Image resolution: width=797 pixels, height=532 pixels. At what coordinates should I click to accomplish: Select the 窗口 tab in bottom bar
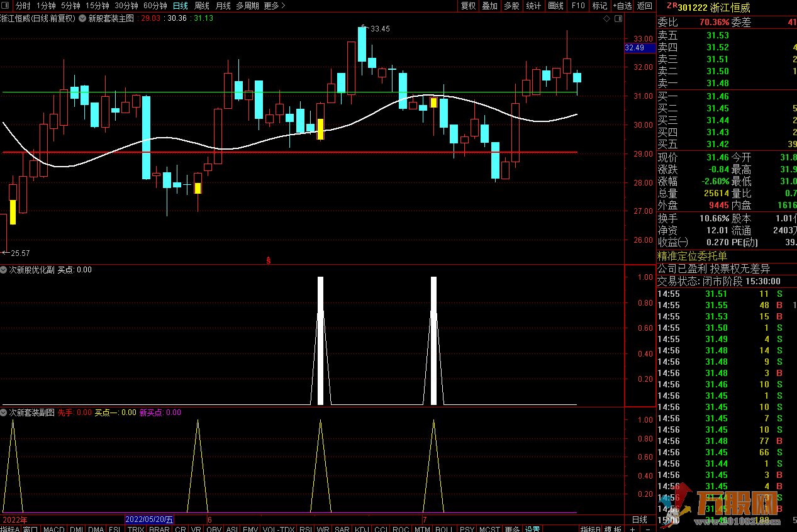[x=31, y=529]
